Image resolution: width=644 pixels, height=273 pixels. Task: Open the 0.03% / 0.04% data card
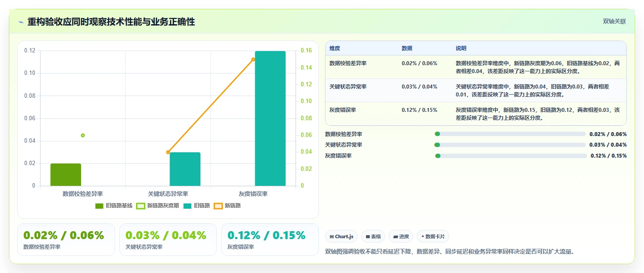pos(168,240)
